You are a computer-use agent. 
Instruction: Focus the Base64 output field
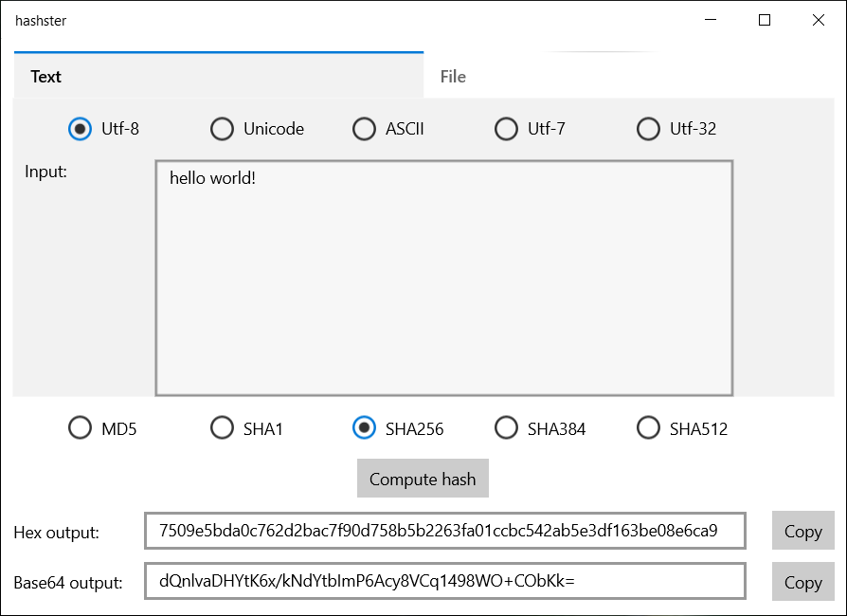[444, 581]
